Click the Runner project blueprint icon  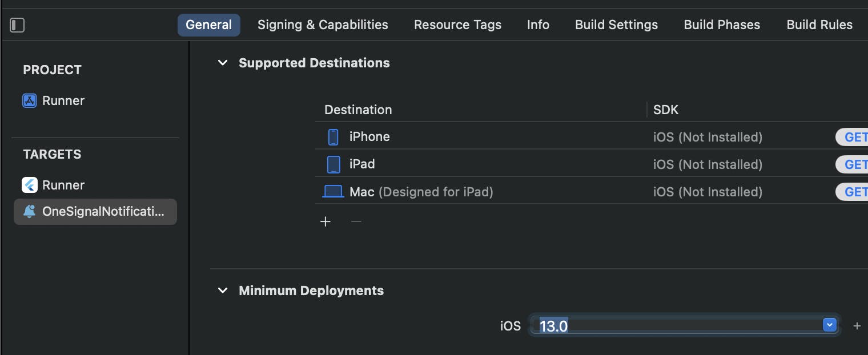29,101
